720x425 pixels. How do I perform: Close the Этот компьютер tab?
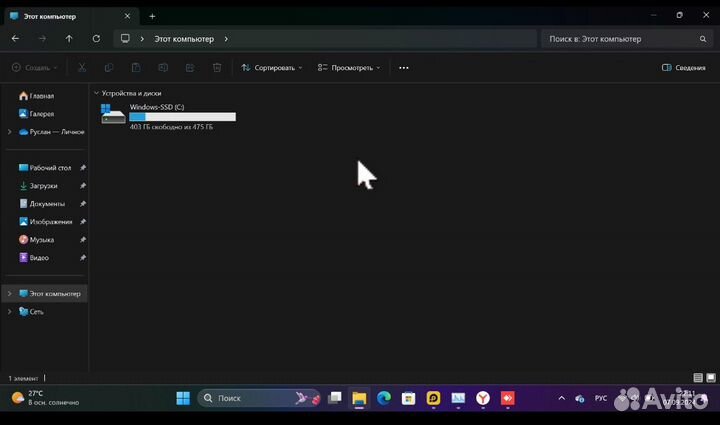tap(127, 16)
